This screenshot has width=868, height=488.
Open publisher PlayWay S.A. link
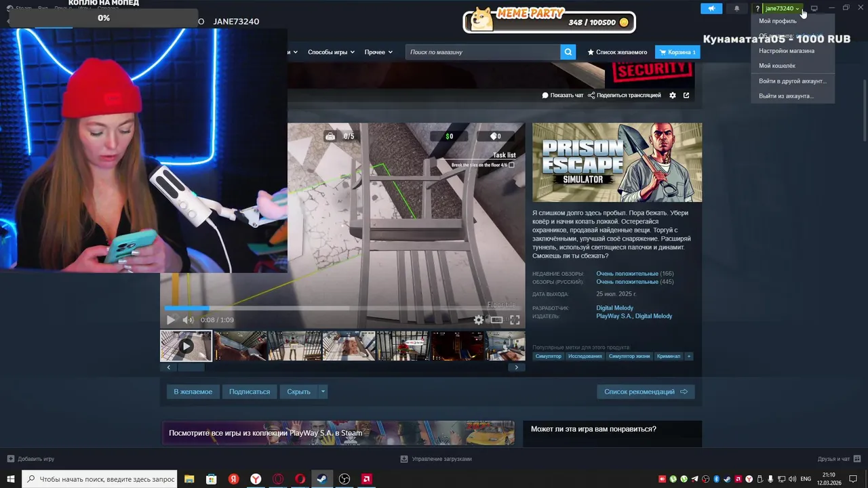click(x=614, y=317)
